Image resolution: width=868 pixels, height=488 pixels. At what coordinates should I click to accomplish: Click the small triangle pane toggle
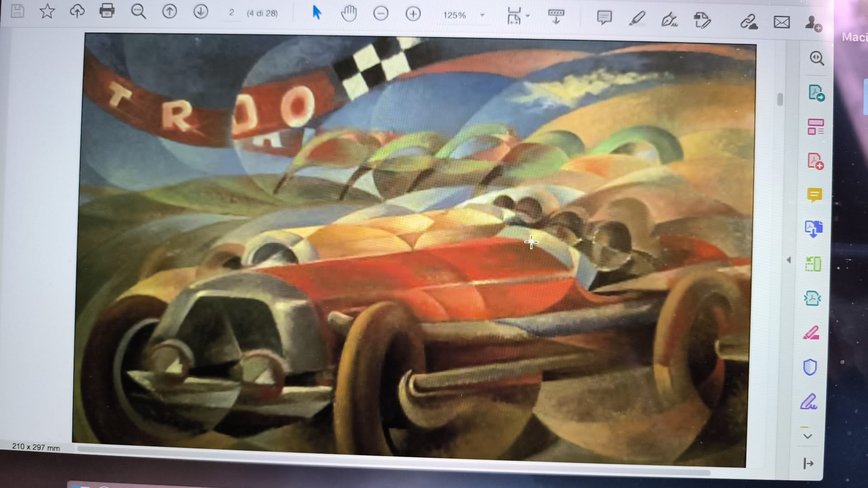788,260
